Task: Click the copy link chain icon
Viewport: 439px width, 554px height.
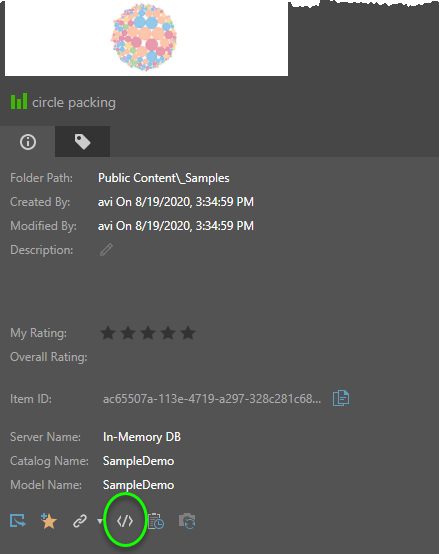Action: (x=80, y=521)
